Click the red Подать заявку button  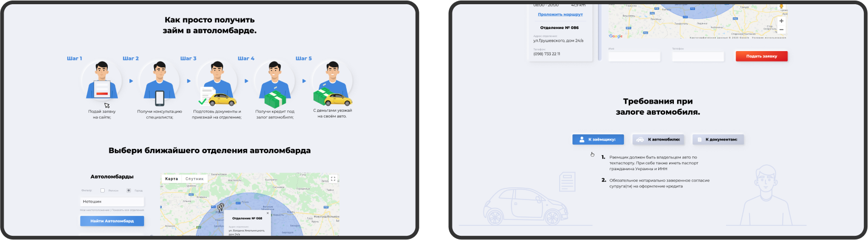click(x=761, y=56)
